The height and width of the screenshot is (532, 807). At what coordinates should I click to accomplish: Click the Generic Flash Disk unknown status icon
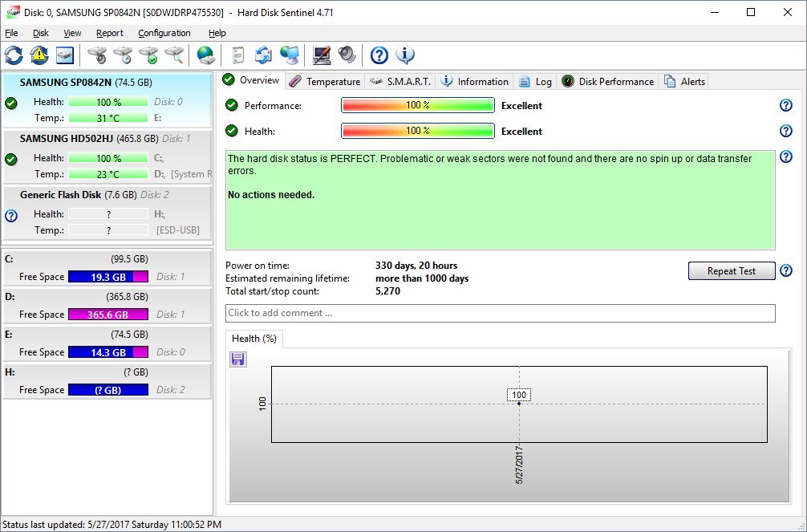pyautogui.click(x=11, y=215)
